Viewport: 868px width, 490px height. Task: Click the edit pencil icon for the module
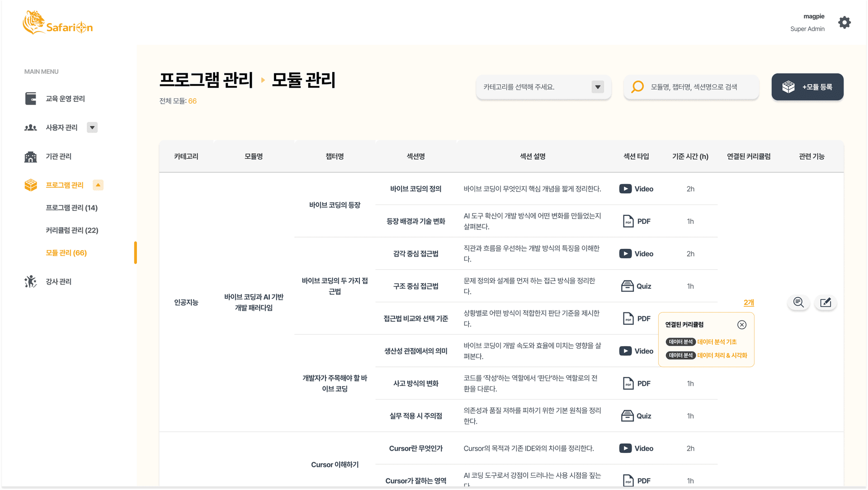click(826, 302)
